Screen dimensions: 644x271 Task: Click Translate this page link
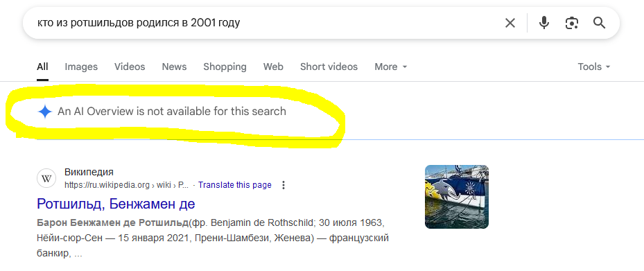(234, 185)
